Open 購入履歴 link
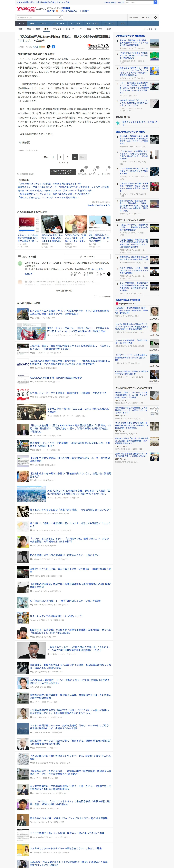This screenshot has width=174, height=868. [x=146, y=18]
